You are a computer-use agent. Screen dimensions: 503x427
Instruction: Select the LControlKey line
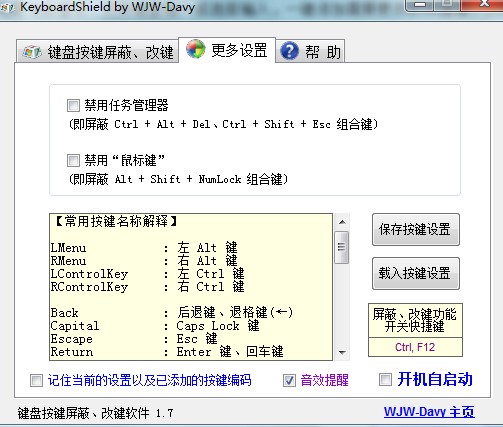tap(147, 274)
